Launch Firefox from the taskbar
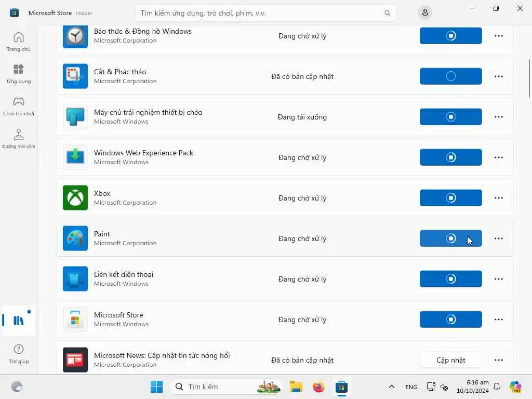This screenshot has height=399, width=532. [x=318, y=387]
